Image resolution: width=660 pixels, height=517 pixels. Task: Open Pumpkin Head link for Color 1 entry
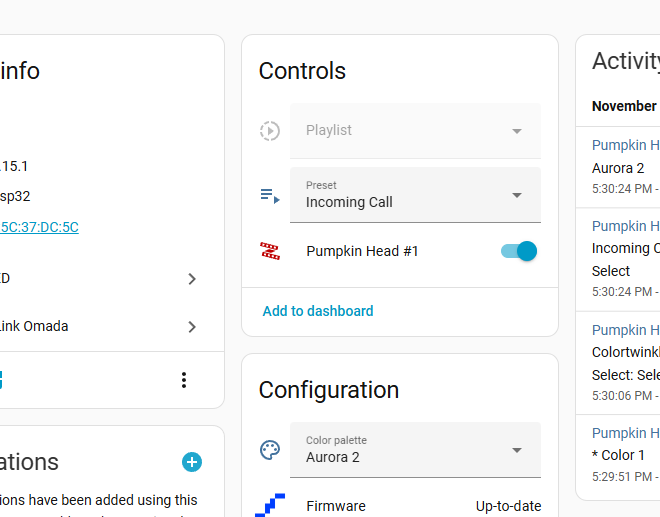point(626,433)
